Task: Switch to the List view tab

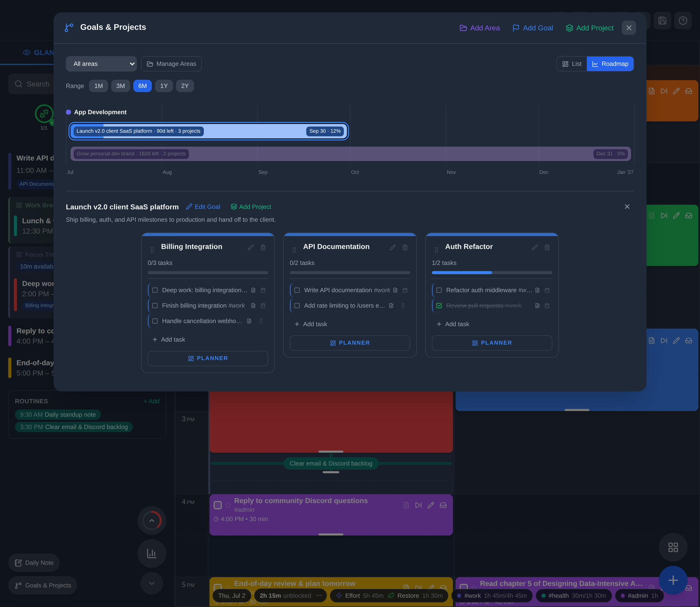Action: 572,64
